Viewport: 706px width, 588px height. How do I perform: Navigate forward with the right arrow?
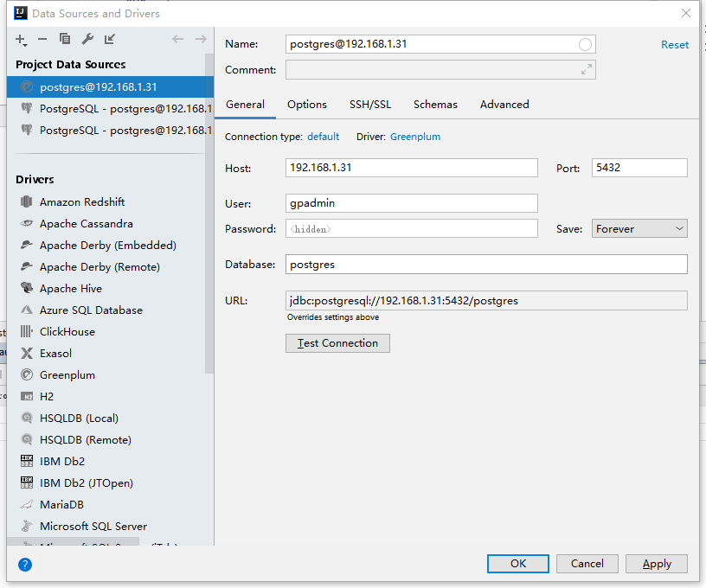point(201,39)
